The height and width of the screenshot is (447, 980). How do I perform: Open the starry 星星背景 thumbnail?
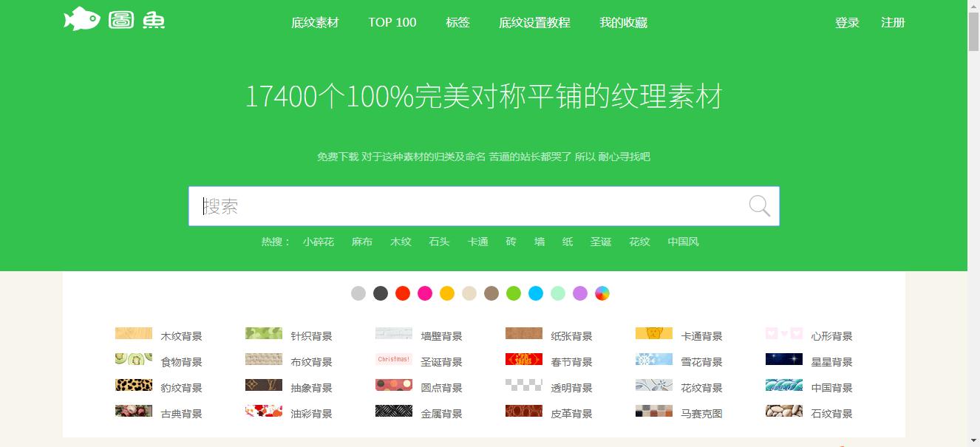(784, 359)
